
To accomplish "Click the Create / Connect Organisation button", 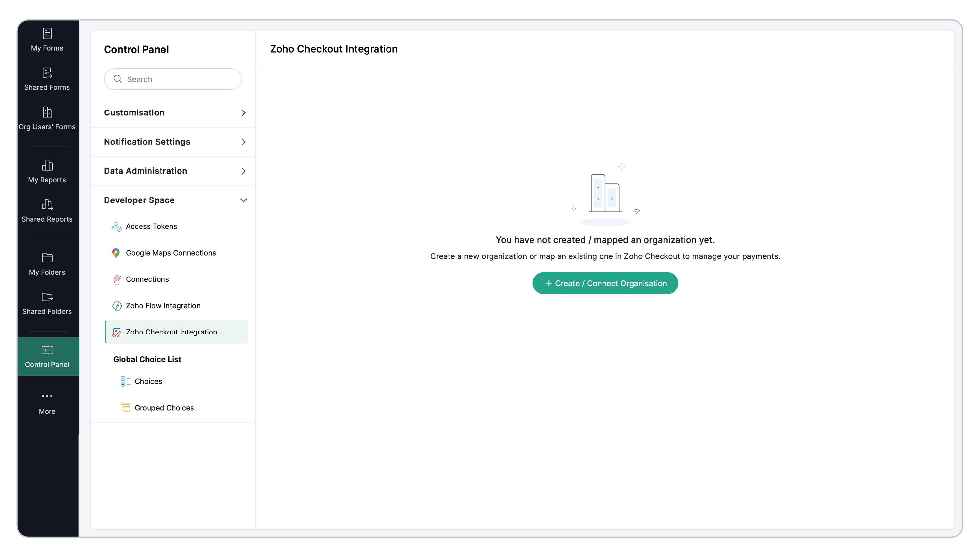I will pos(605,283).
